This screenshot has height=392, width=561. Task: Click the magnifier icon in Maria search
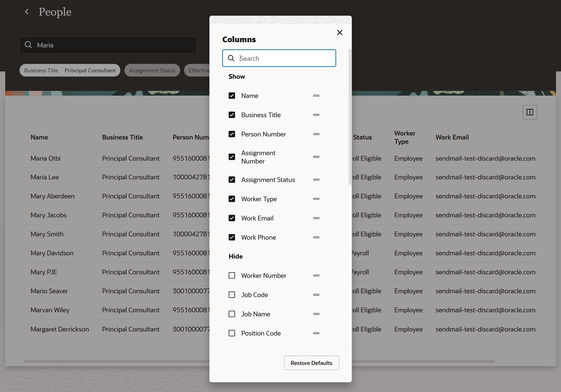28,45
